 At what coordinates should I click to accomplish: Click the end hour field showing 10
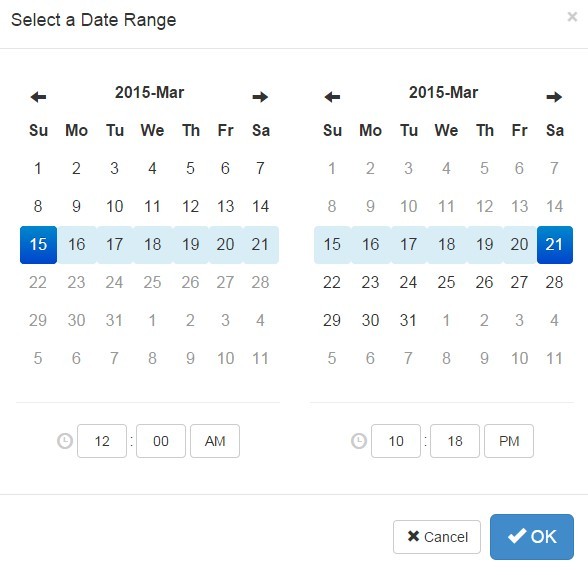pyautogui.click(x=396, y=441)
